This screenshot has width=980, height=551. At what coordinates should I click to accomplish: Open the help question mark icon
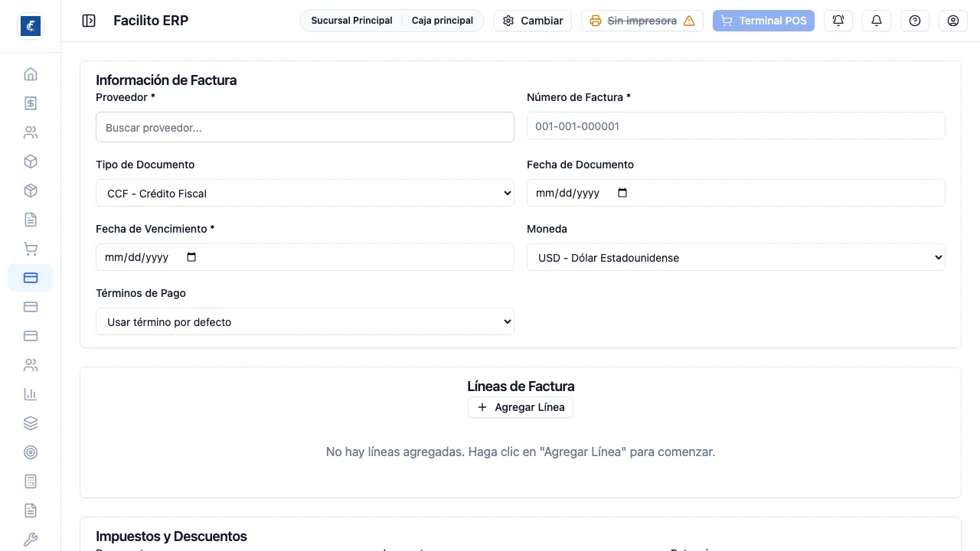pyautogui.click(x=915, y=21)
